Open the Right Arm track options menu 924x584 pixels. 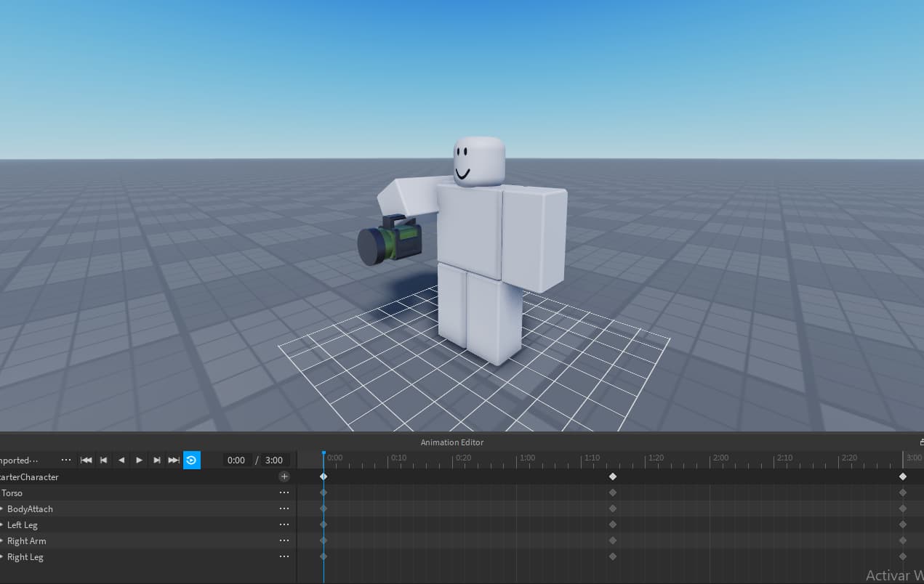tap(284, 540)
